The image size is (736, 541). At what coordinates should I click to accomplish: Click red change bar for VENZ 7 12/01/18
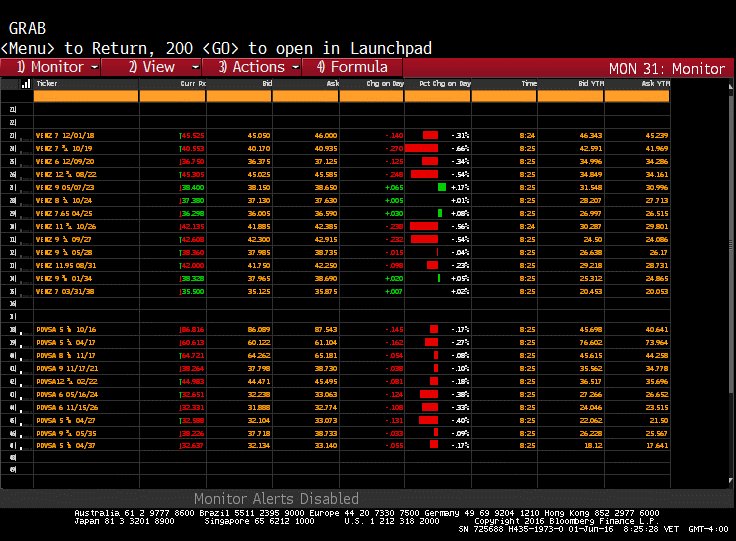(430, 134)
